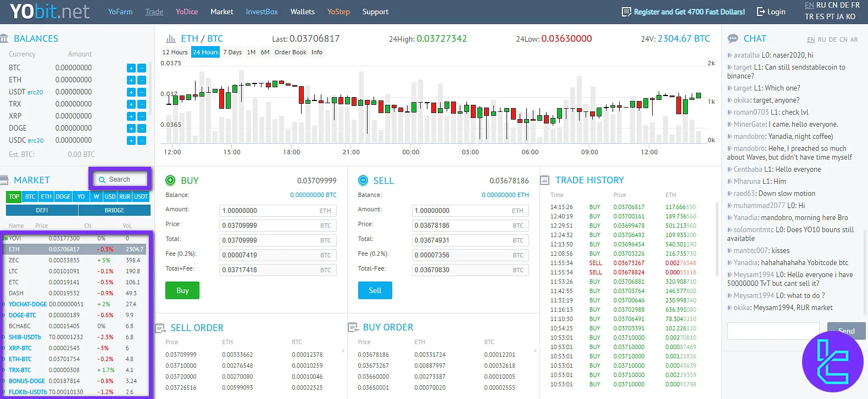Click the 0.00000000 ETH sell balance
Screen dimensions: 868x399
click(505, 195)
